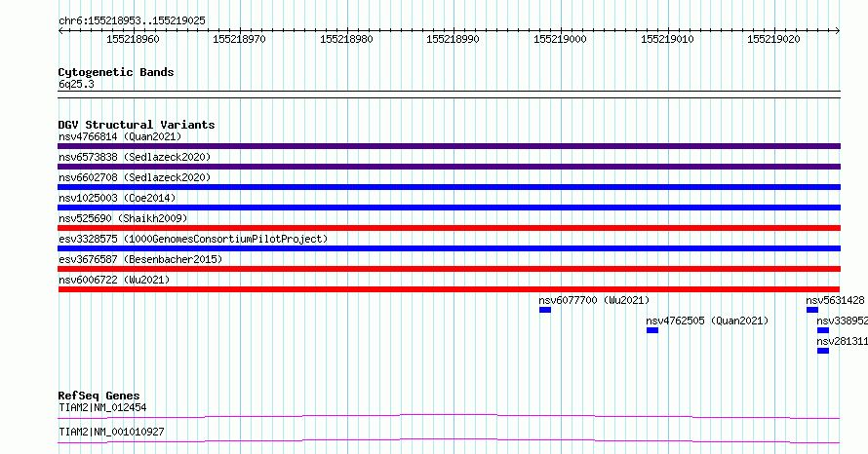Click the 6q25.3 cytogenetic band bar
Viewport: 868px width, 454px height.
click(x=449, y=95)
